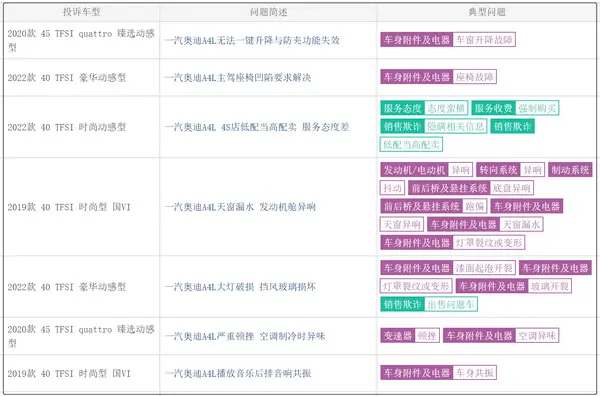Select the 车窗升降故障 tag

point(484,39)
